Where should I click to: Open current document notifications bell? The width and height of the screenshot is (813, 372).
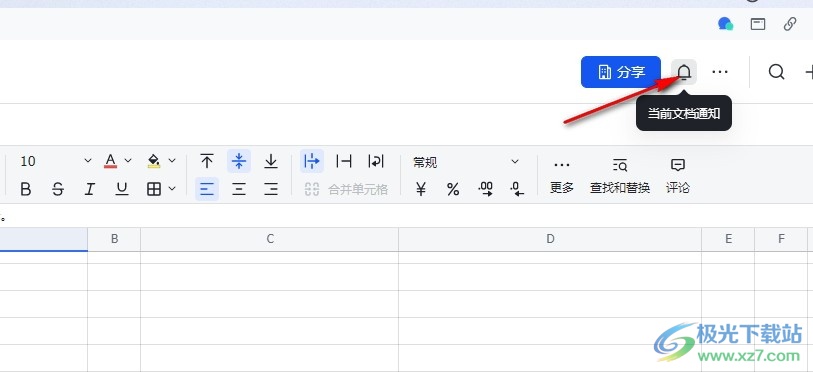[684, 72]
